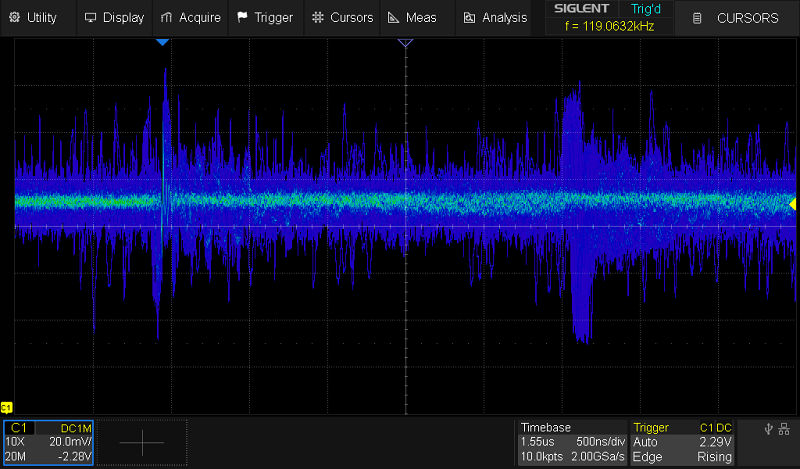This screenshot has height=469, width=800.
Task: Select the blue trigger position marker
Action: click(x=163, y=42)
